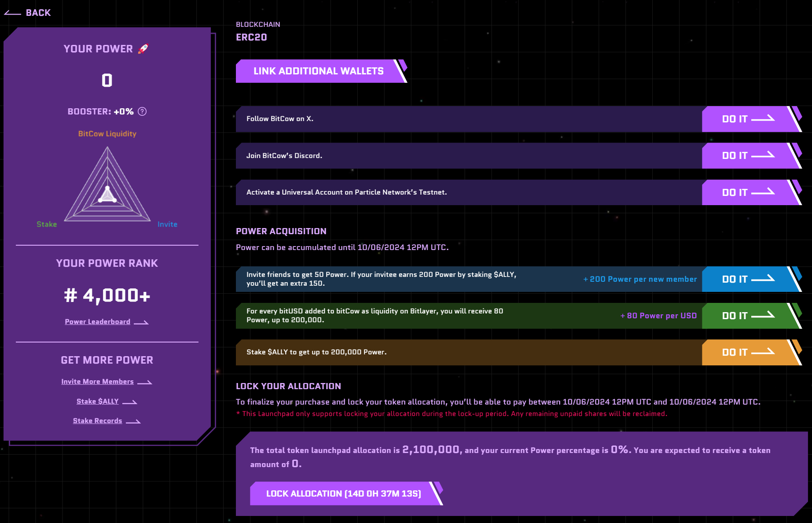This screenshot has height=523, width=812.
Task: Click 'Join BitCow's Discord.' task text
Action: [284, 155]
